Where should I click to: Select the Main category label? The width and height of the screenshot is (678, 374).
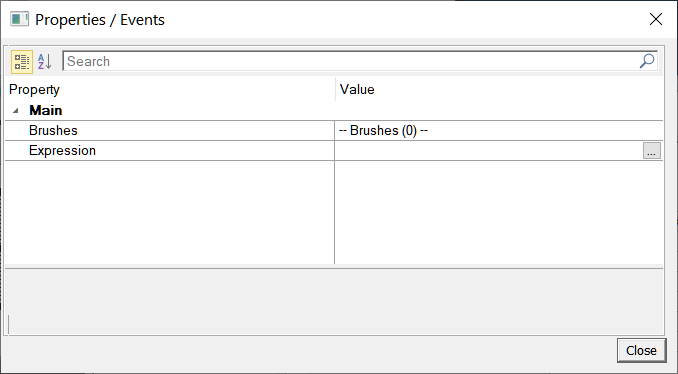46,111
